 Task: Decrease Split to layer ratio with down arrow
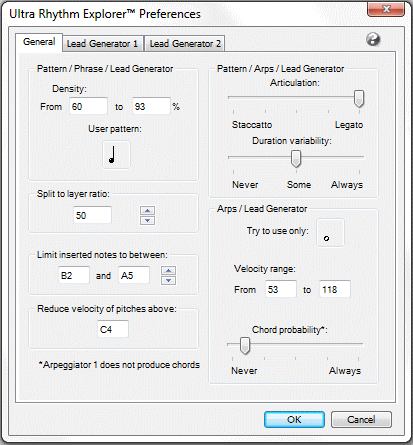[x=147, y=220]
